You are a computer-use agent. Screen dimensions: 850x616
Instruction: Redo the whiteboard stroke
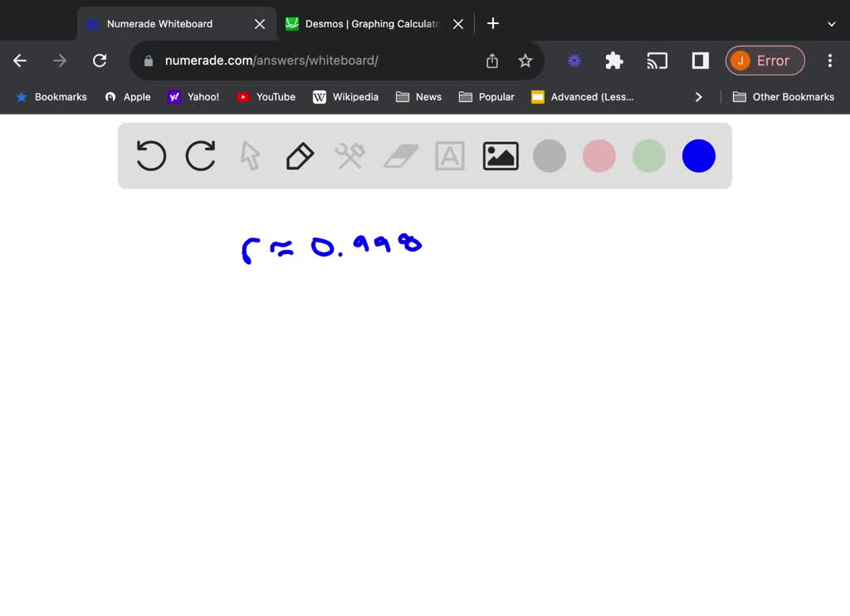[x=201, y=156]
